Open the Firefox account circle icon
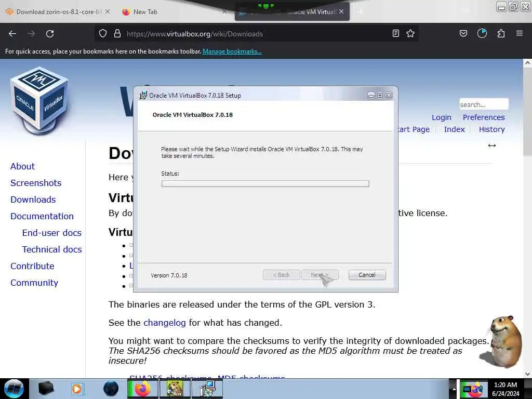The image size is (532, 399). point(482,33)
